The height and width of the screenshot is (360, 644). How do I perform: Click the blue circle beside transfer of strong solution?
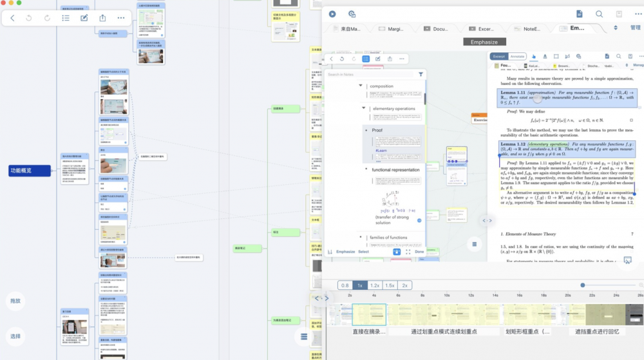419,220
